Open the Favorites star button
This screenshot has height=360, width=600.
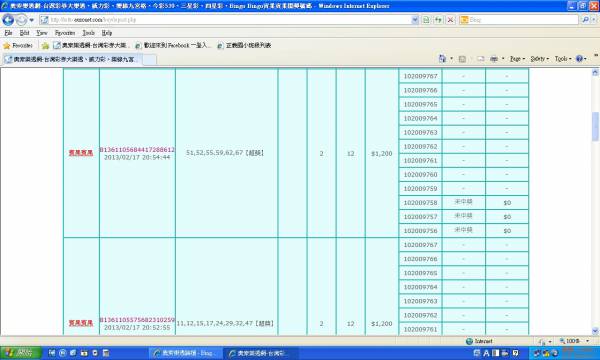pyautogui.click(x=18, y=46)
